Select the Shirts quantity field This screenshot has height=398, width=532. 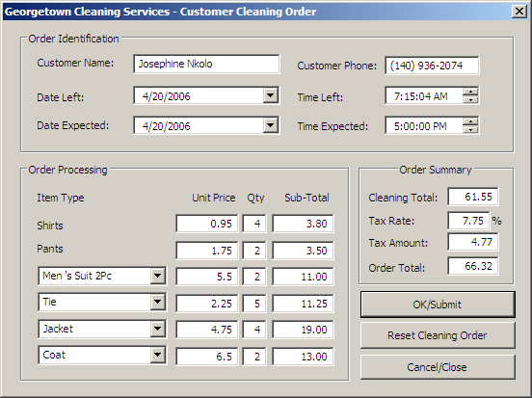(254, 224)
